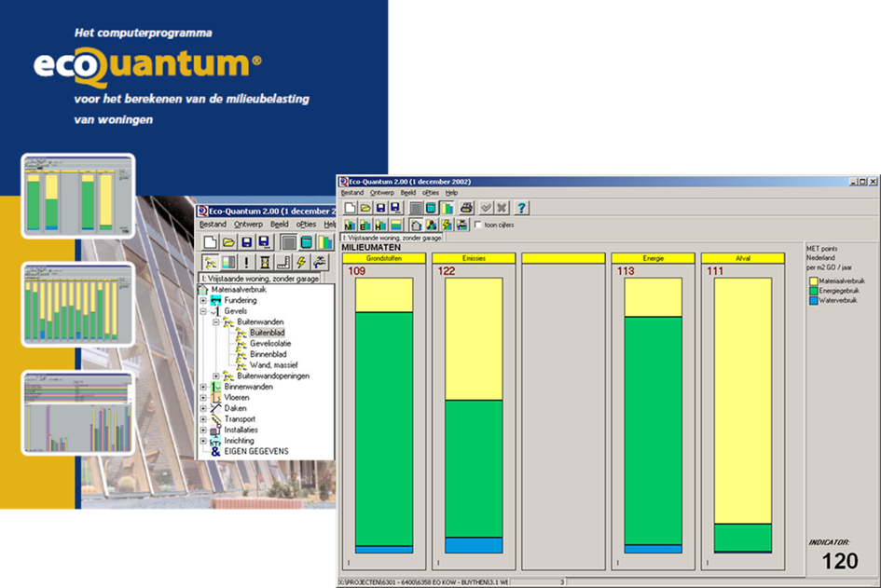Click the Grondstoffen column header

click(384, 258)
